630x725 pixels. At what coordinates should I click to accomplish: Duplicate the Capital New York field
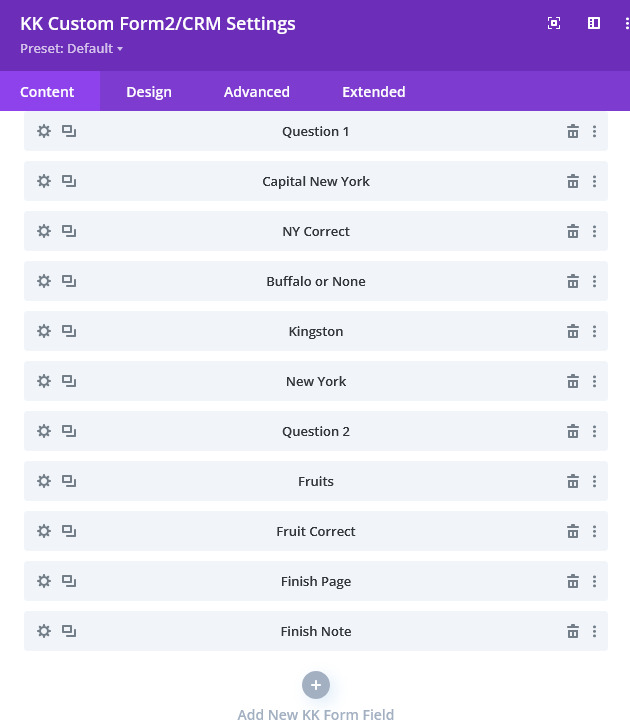[69, 181]
